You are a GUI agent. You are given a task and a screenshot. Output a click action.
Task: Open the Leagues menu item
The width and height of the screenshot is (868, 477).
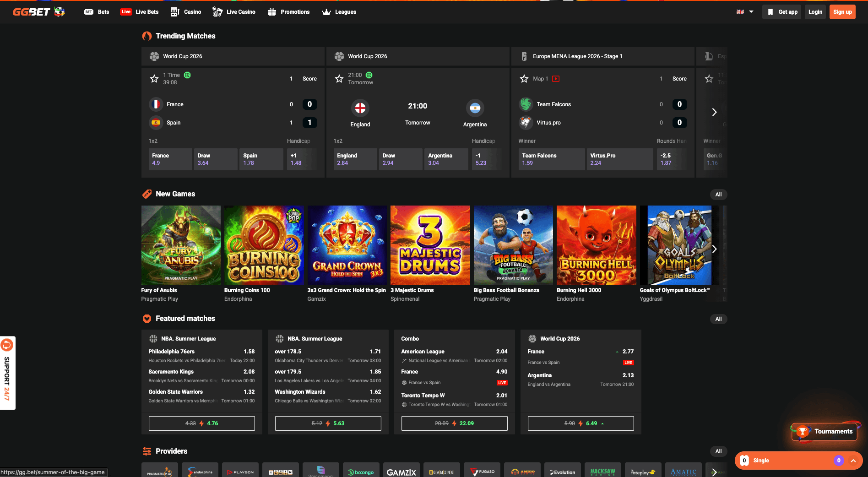tap(339, 12)
